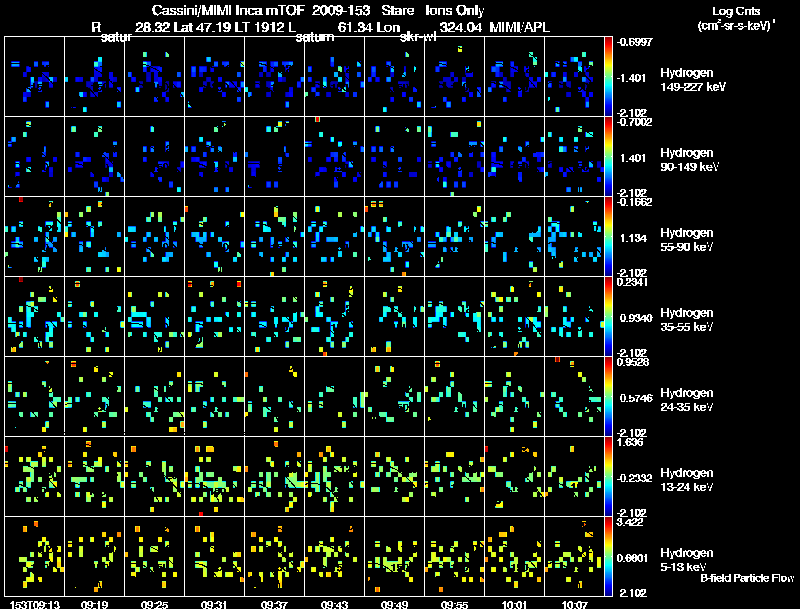Click the 13-24 keV panel at 09:37
Viewport: 800px width, 609px height.
pos(274,476)
